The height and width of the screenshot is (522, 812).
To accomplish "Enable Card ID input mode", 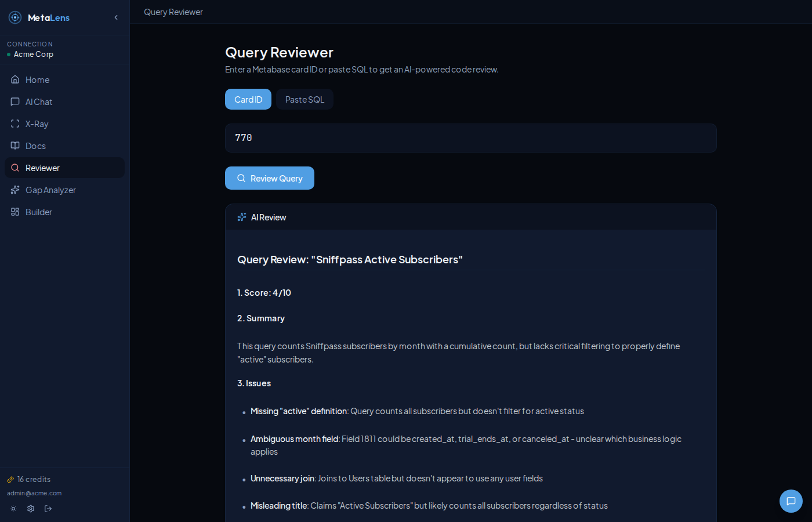I will tap(248, 99).
